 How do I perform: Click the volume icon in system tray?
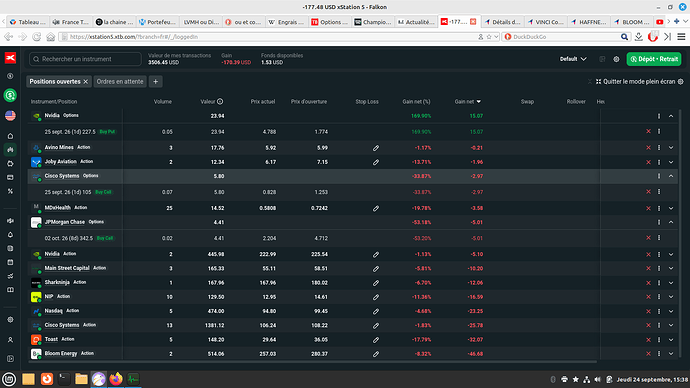(598, 379)
